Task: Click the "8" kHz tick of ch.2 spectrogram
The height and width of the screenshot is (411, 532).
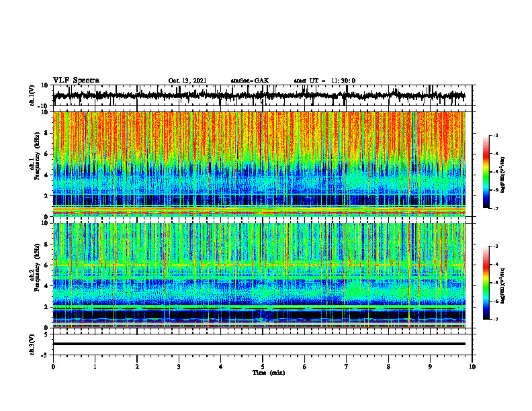Action: [x=47, y=244]
